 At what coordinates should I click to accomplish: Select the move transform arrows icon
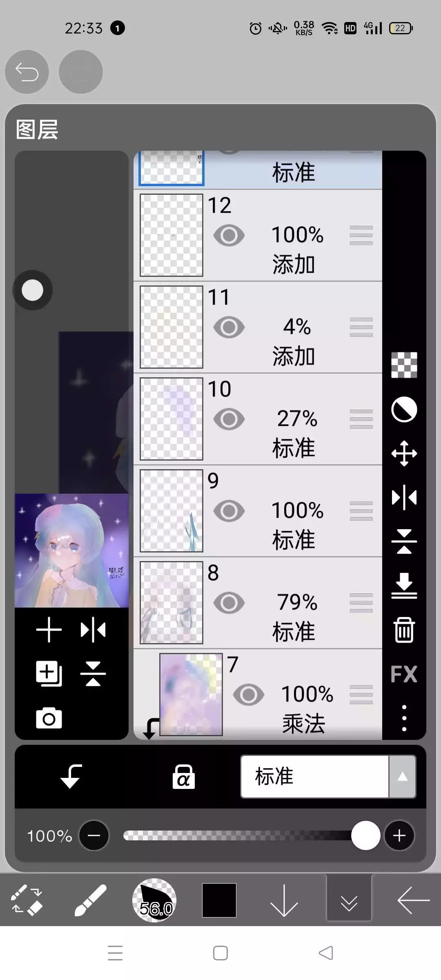(x=404, y=453)
